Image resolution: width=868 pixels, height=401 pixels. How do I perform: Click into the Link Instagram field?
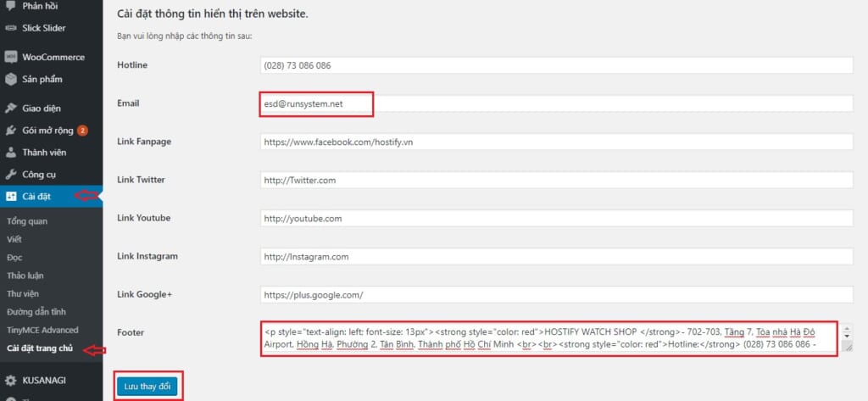tap(556, 256)
